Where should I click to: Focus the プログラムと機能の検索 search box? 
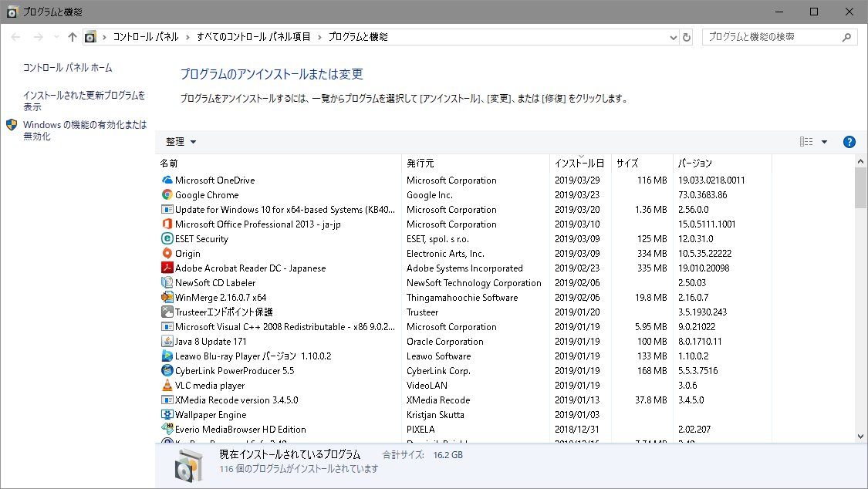780,37
